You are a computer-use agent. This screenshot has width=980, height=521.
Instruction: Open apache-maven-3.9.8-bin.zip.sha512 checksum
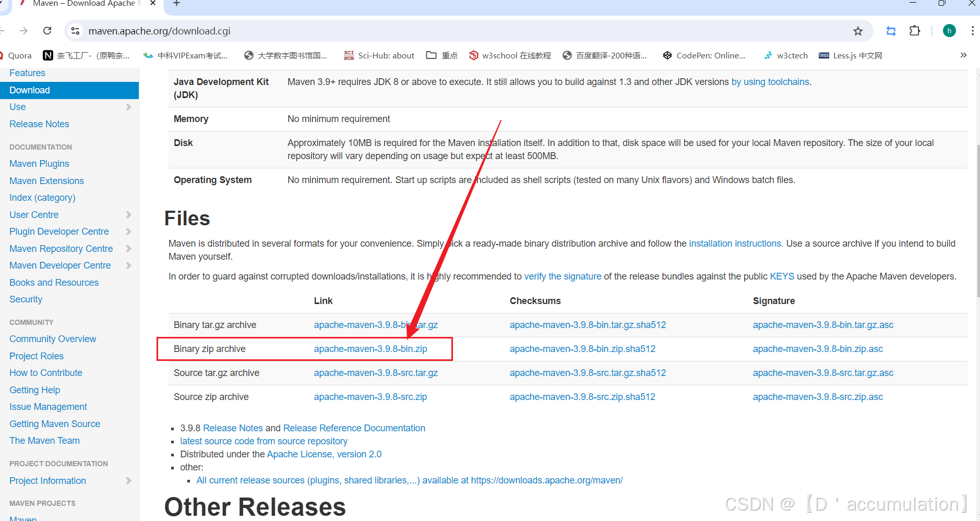pos(582,349)
